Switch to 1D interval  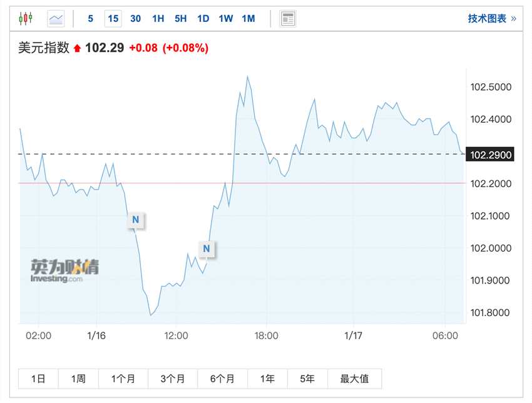pyautogui.click(x=203, y=19)
